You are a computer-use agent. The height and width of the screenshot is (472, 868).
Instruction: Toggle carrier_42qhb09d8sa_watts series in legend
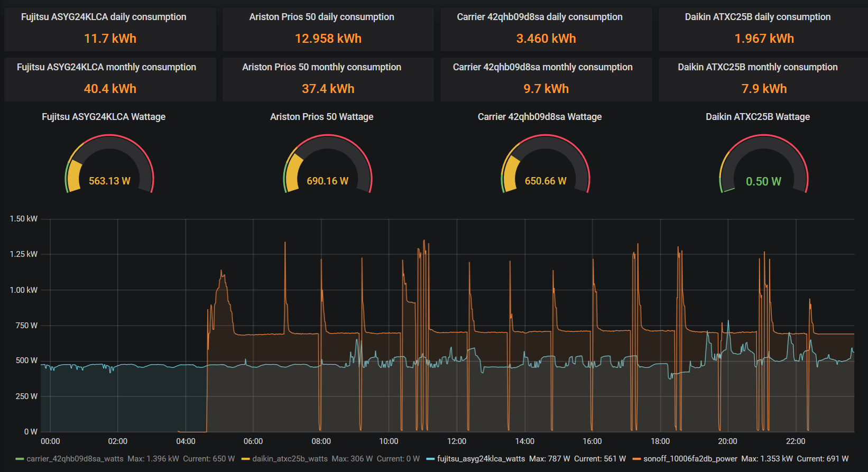(x=75, y=459)
